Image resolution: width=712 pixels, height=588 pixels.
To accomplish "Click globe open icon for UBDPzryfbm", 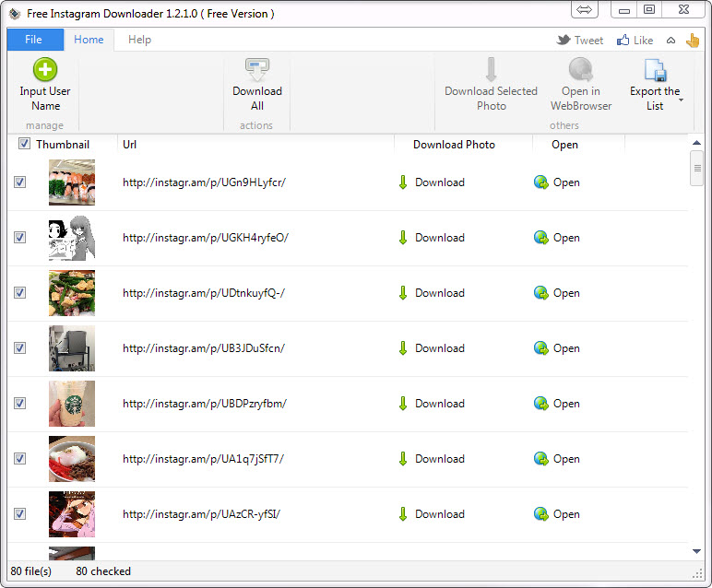I will point(540,404).
